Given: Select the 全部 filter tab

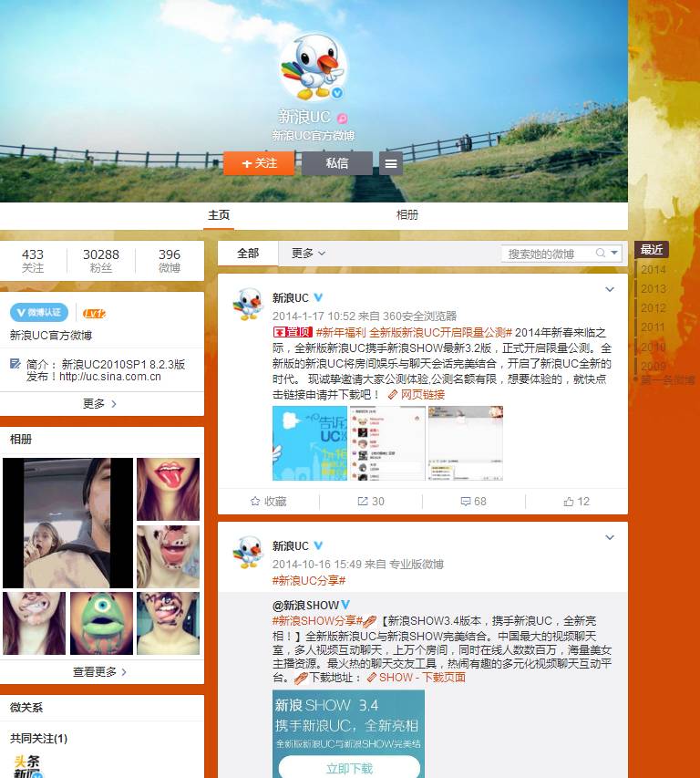Looking at the screenshot, I should click(x=248, y=254).
